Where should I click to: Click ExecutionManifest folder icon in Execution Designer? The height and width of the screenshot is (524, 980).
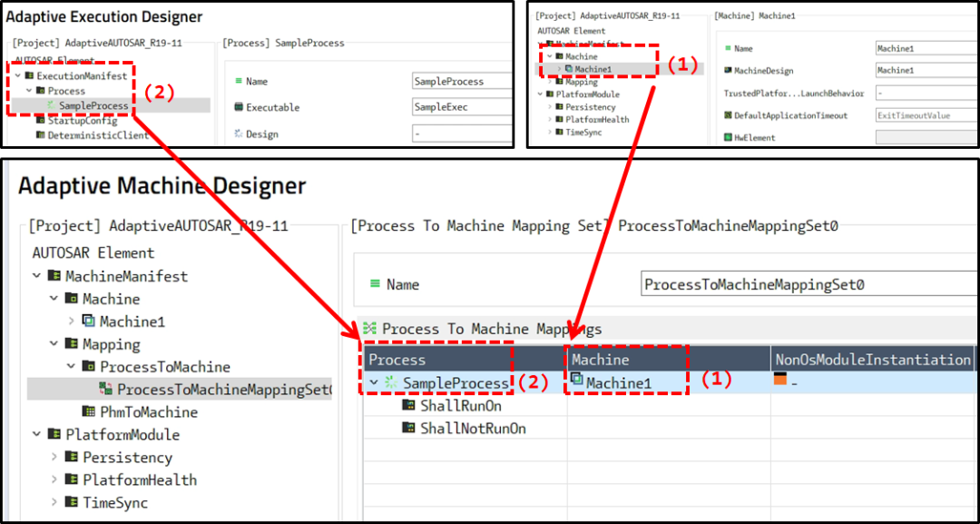(29, 75)
